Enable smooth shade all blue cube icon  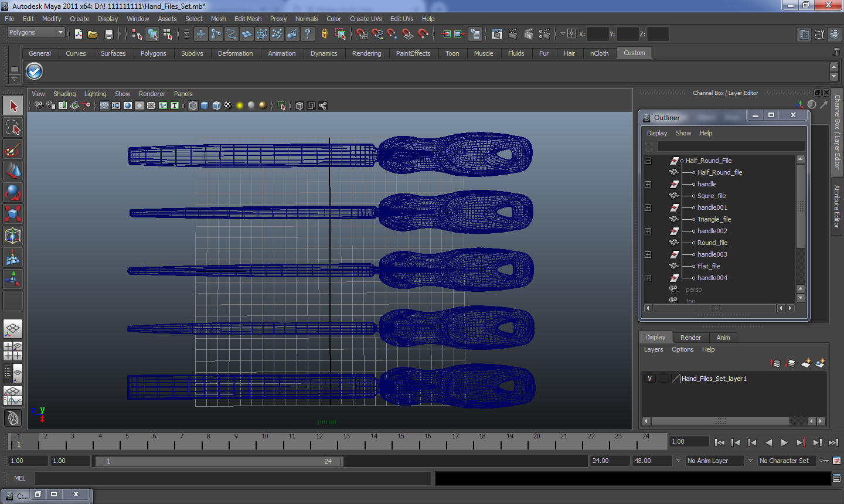(x=205, y=105)
